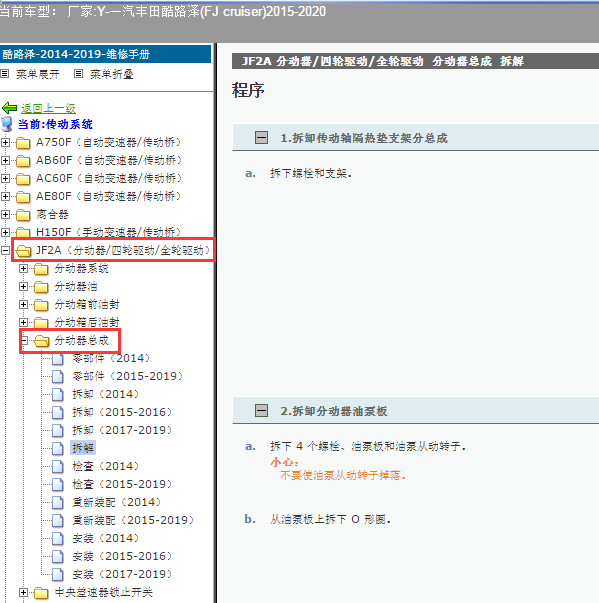Collapse the JF2A folder node
The width and height of the screenshot is (599, 603).
coord(5,251)
